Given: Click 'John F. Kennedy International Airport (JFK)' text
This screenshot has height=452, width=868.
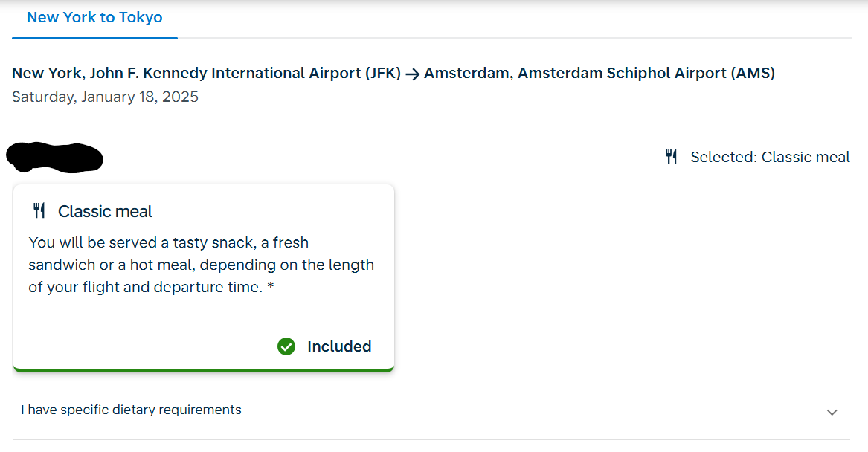Looking at the screenshot, I should [245, 74].
